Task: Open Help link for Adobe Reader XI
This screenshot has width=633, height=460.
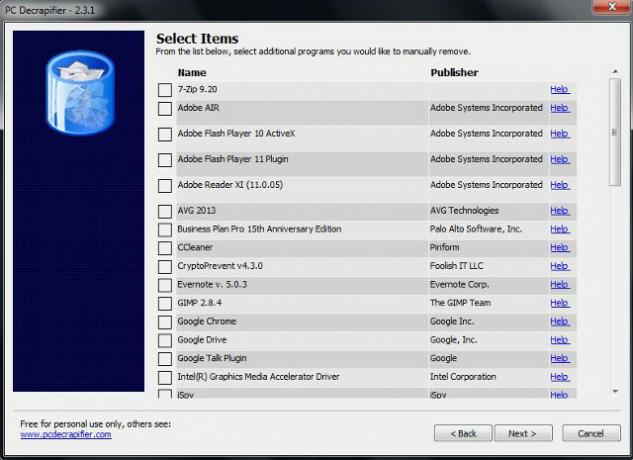Action: 560,185
